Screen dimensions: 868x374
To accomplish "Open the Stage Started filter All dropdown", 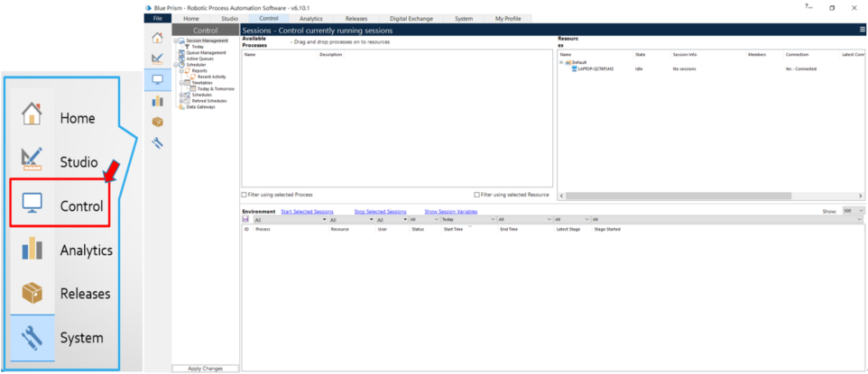I will tap(727, 220).
